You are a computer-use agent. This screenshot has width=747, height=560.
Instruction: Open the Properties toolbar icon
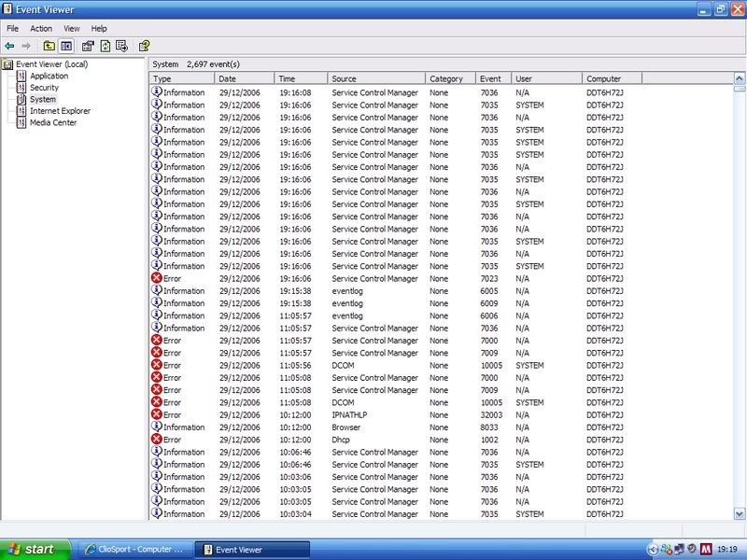pyautogui.click(x=86, y=45)
